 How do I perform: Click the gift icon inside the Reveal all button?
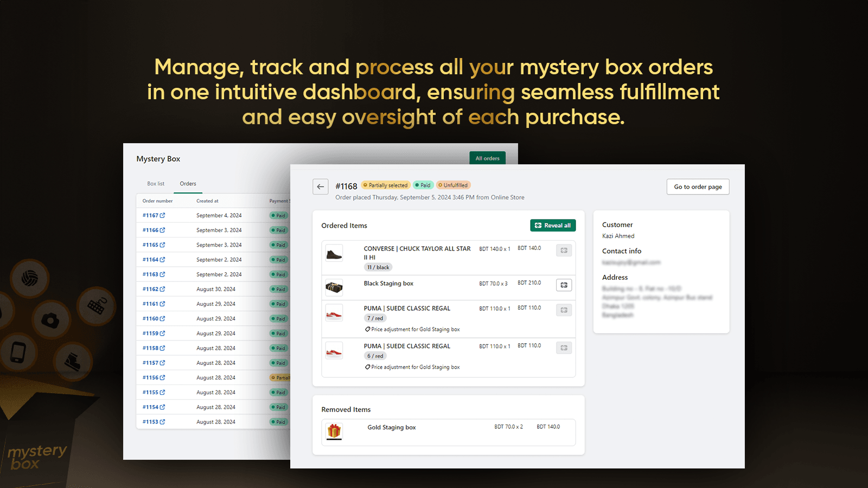(x=538, y=225)
